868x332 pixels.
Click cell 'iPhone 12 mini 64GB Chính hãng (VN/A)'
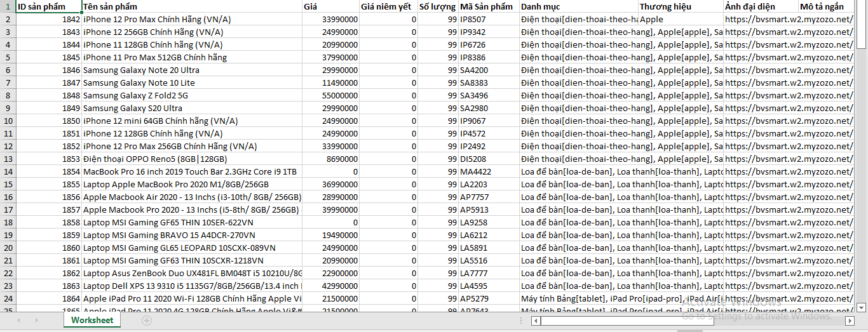click(x=192, y=121)
